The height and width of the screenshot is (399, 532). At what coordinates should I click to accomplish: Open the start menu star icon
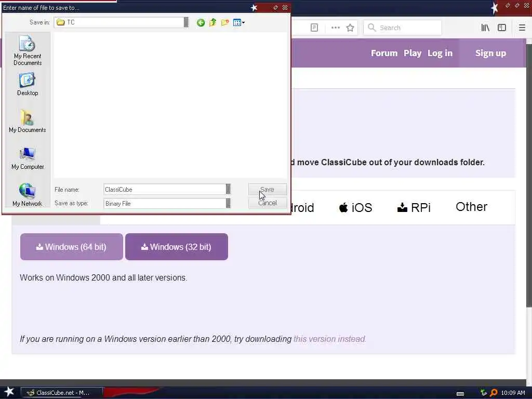[9, 392]
